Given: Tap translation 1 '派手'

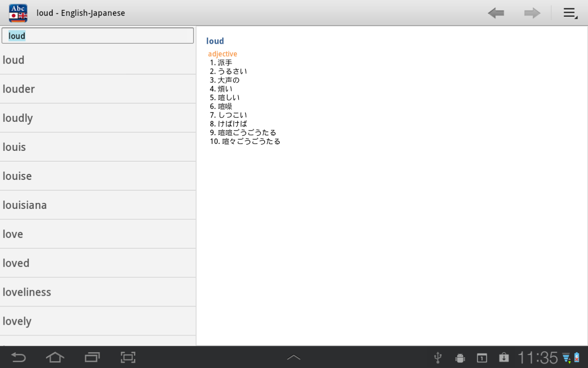Looking at the screenshot, I should 225,63.
